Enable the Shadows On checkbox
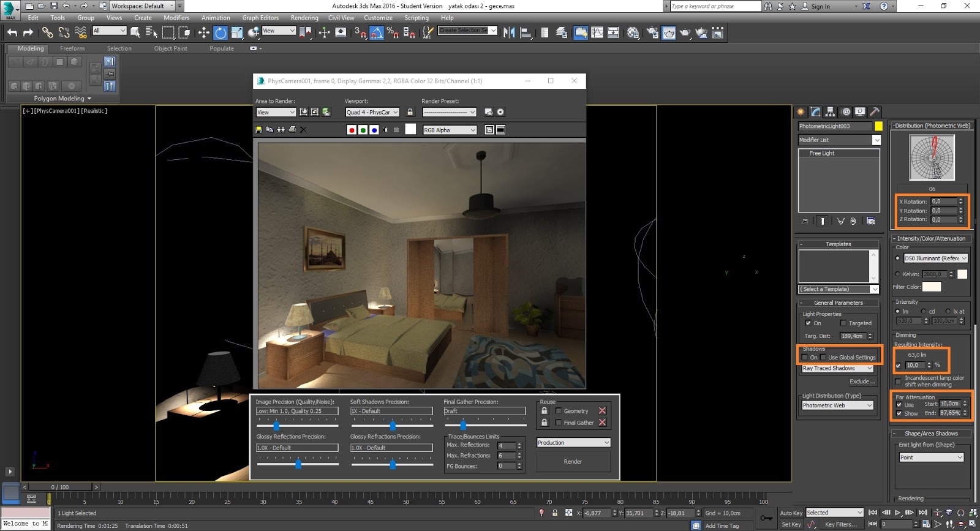Screen dimensions: 980x531 [x=805, y=357]
